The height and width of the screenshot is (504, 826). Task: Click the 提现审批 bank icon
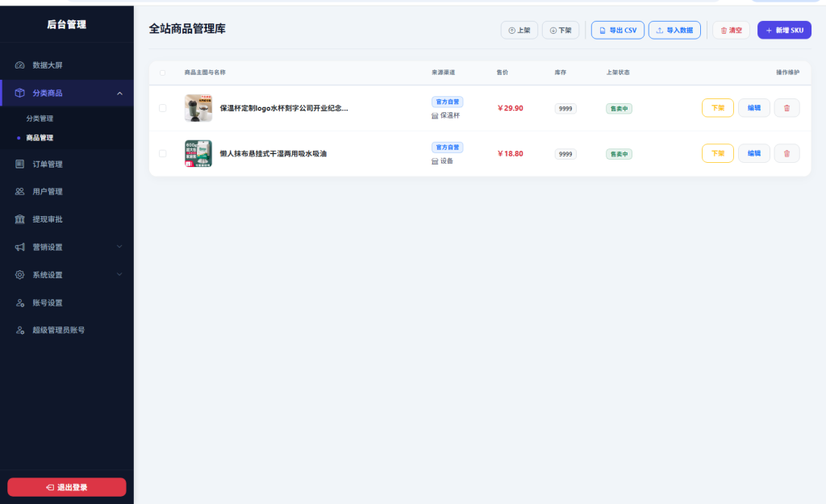point(19,219)
